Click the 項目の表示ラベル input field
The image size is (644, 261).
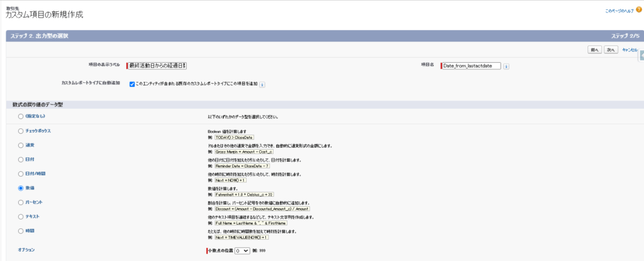coord(157,65)
